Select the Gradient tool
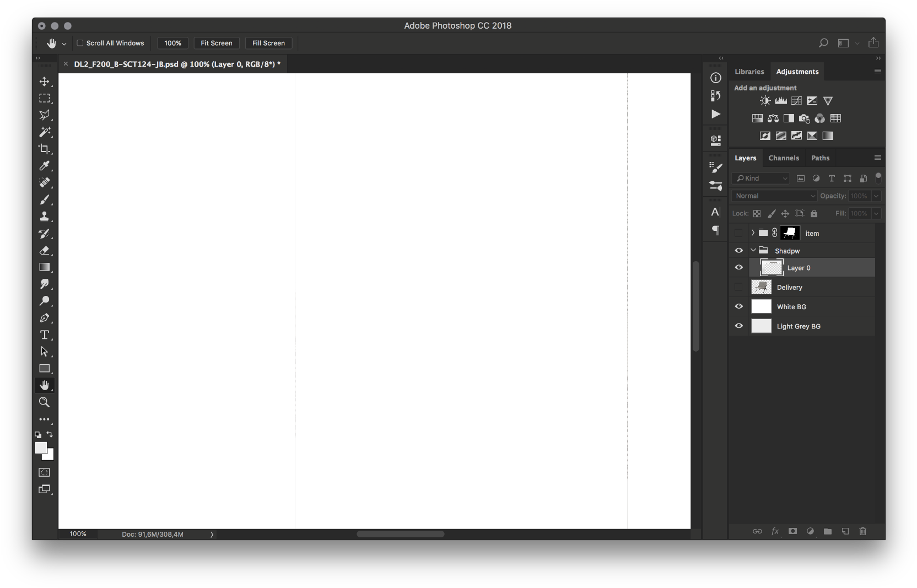 [45, 267]
